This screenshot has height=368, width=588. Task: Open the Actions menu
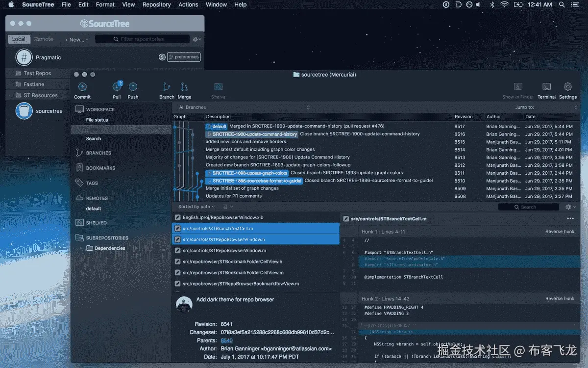(x=188, y=4)
